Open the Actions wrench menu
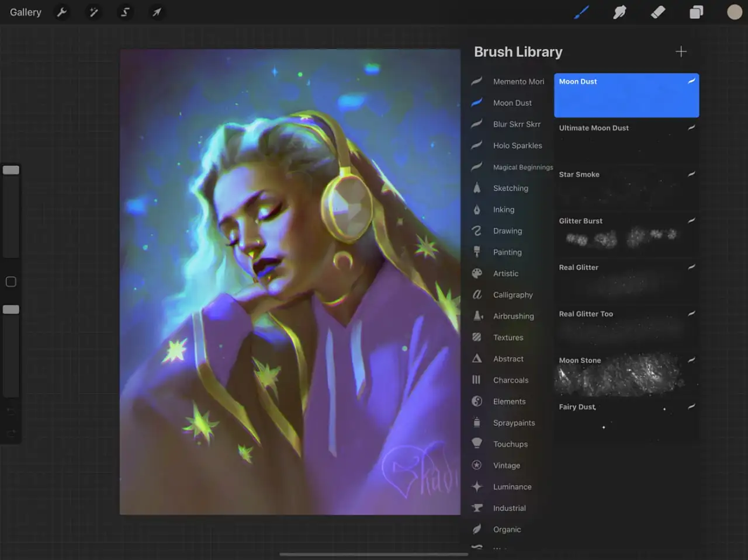748x560 pixels. (62, 12)
